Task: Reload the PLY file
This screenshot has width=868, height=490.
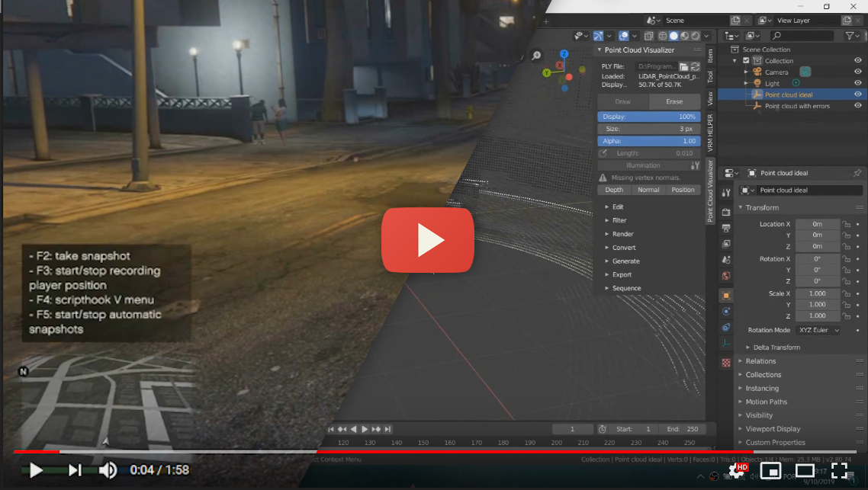Action: [696, 66]
